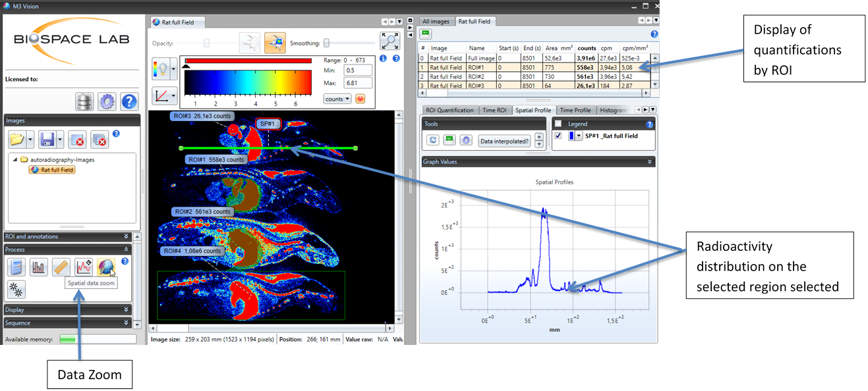Click the refresh icon in Tools panel
This screenshot has height=391, width=868.
coord(433,140)
